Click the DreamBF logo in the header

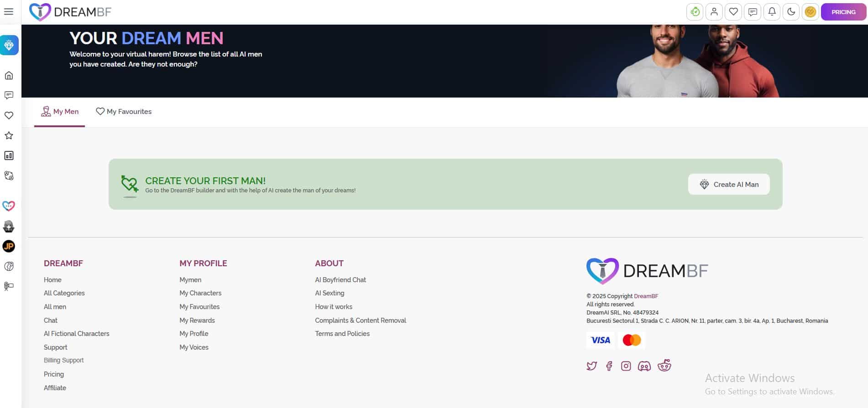click(x=70, y=12)
